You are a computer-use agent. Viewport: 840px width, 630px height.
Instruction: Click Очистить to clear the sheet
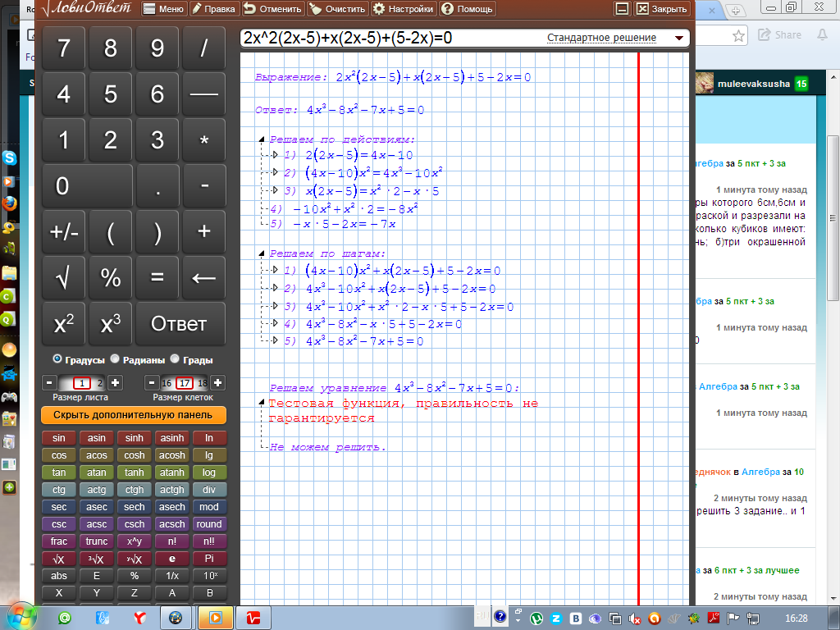pos(338,8)
